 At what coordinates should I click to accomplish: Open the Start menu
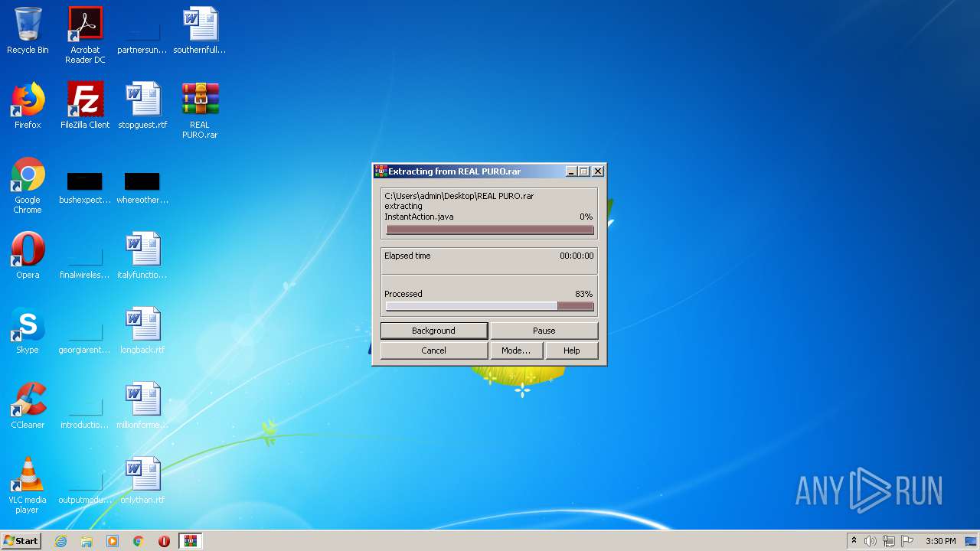pyautogui.click(x=21, y=541)
